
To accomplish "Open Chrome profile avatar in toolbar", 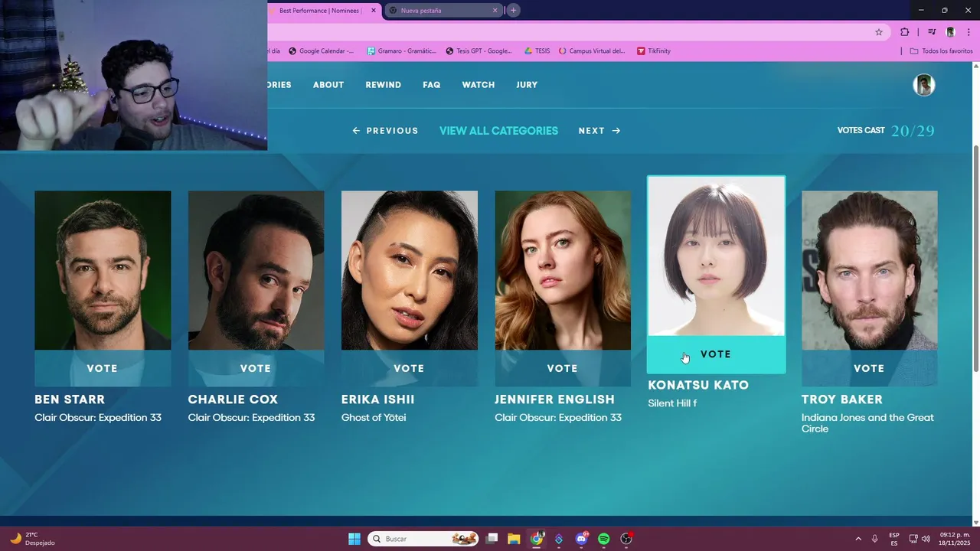I will tap(950, 32).
